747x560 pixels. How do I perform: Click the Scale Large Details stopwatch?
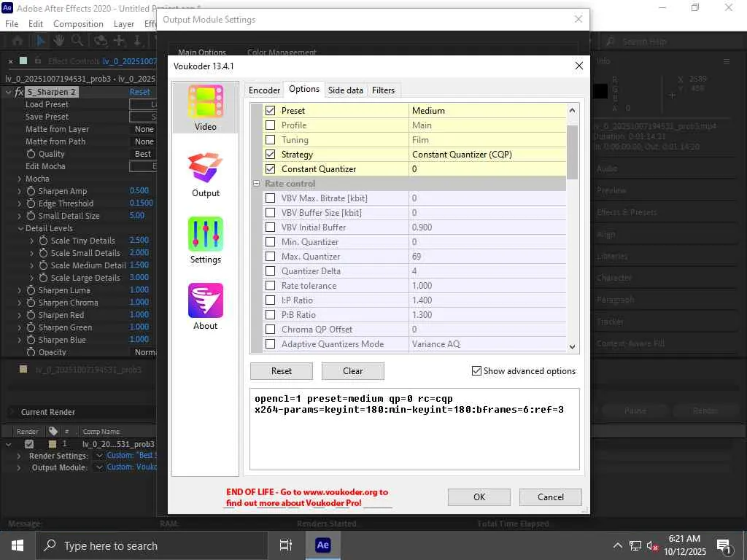pos(43,278)
